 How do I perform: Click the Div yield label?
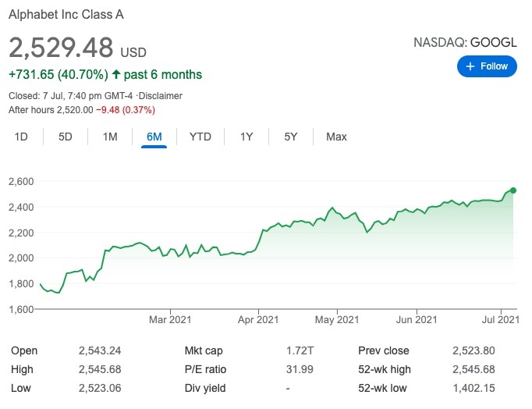coord(205,388)
